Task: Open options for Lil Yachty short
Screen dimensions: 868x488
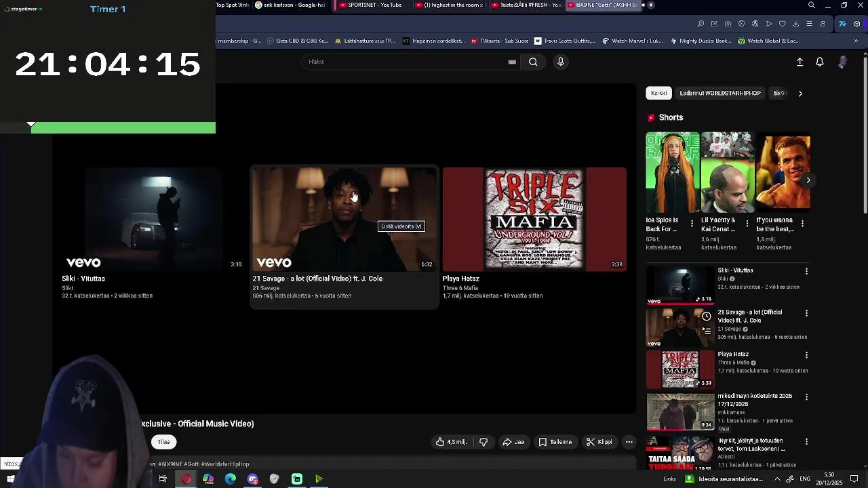Action: (x=747, y=223)
